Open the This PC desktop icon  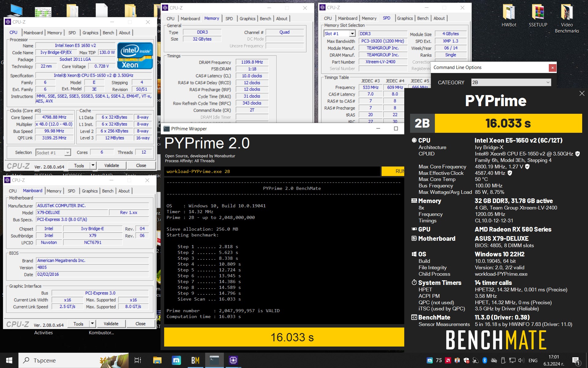point(14,11)
